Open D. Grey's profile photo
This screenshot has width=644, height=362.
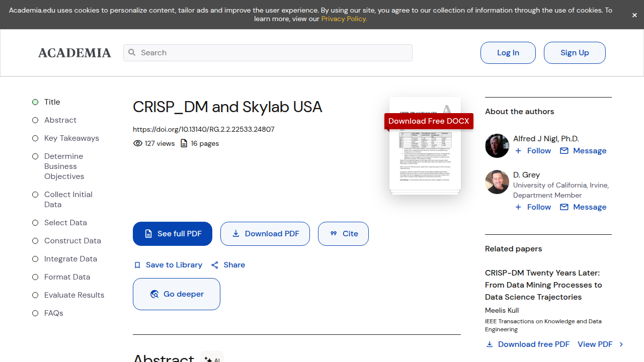click(x=497, y=182)
